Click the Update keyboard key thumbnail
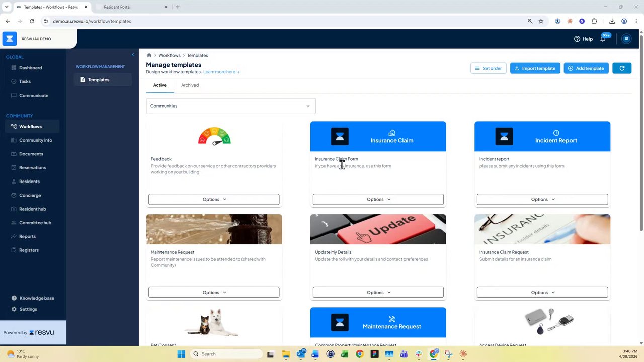The image size is (644, 362). [x=378, y=229]
